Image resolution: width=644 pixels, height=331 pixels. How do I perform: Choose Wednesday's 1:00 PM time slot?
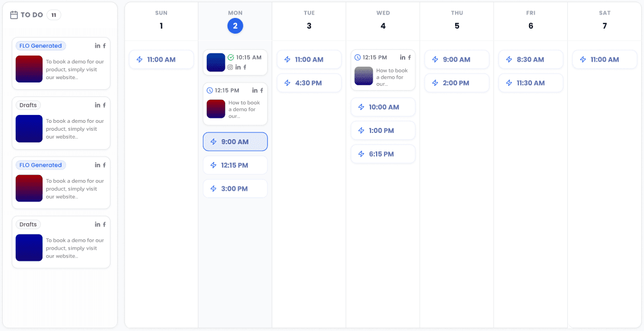tap(383, 130)
